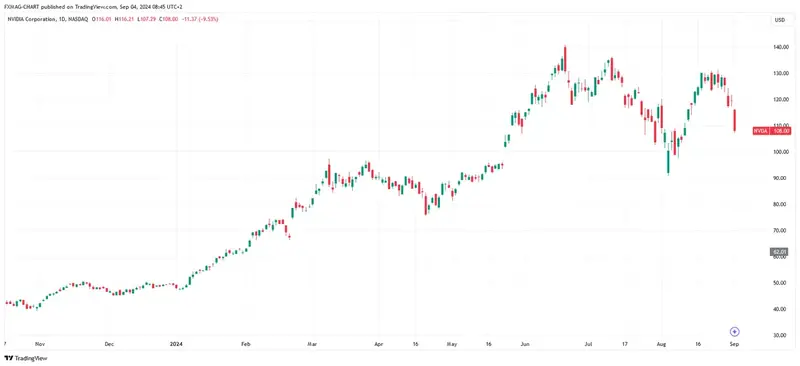This screenshot has height=366, width=800.
Task: Click the TradingView logo at bottom left
Action: [x=19, y=358]
